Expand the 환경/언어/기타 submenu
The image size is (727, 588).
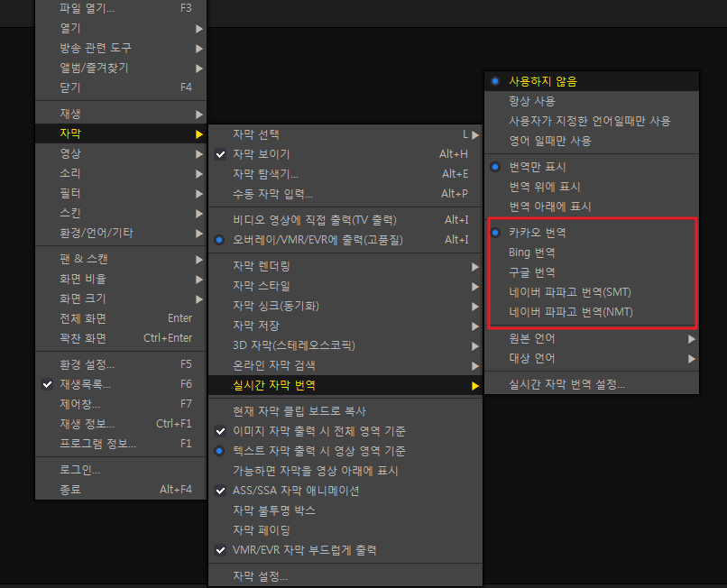[121, 233]
